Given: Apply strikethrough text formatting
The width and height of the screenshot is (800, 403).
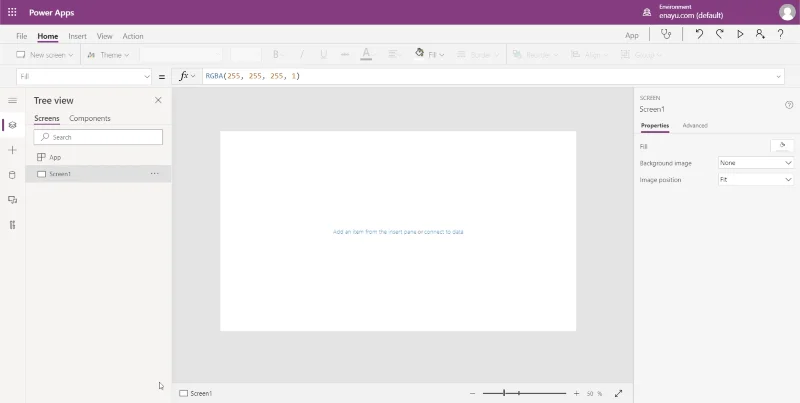Looking at the screenshot, I should point(345,55).
